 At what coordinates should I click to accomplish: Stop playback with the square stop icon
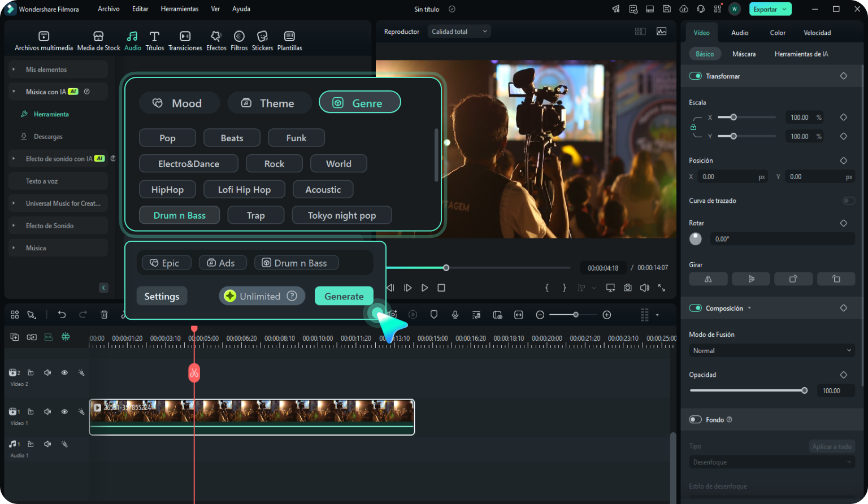(x=441, y=288)
